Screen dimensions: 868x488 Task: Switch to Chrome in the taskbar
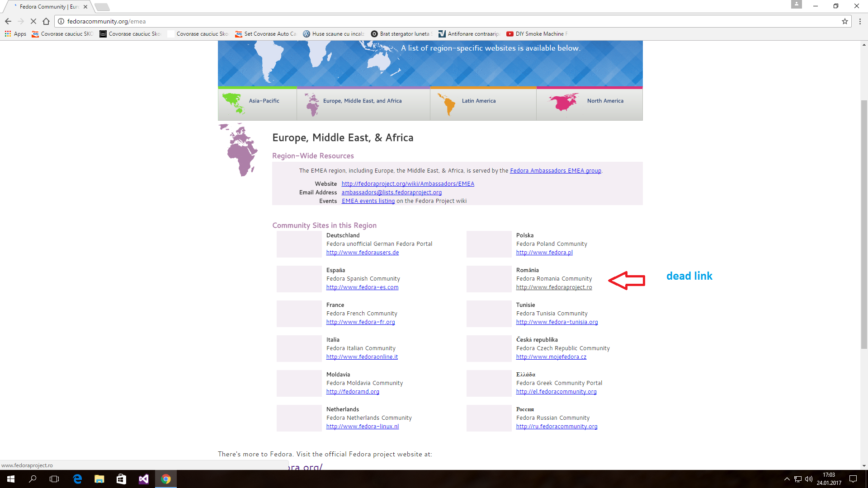(x=165, y=479)
